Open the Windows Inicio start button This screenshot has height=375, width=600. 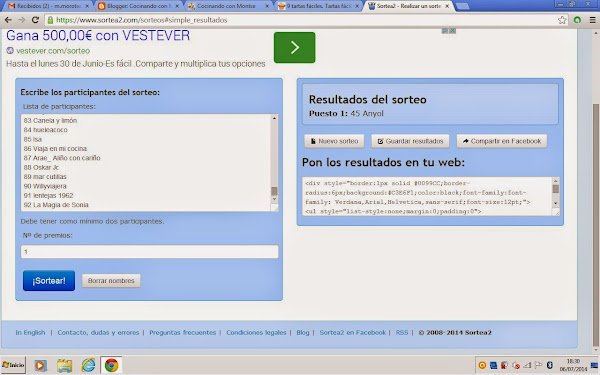point(13,365)
